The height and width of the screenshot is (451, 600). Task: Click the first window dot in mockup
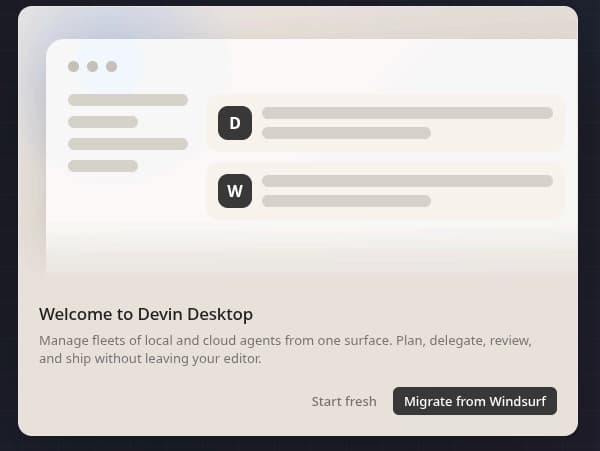point(73,66)
